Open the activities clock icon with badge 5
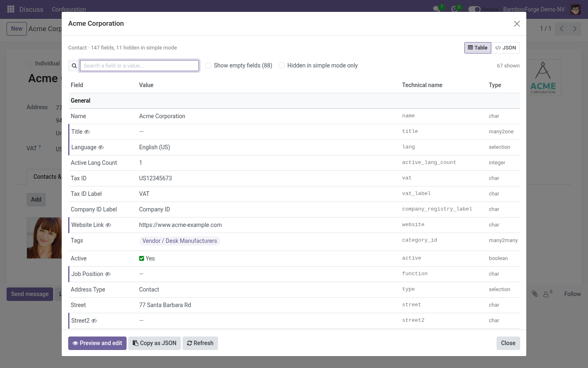The image size is (588, 368). point(455,9)
